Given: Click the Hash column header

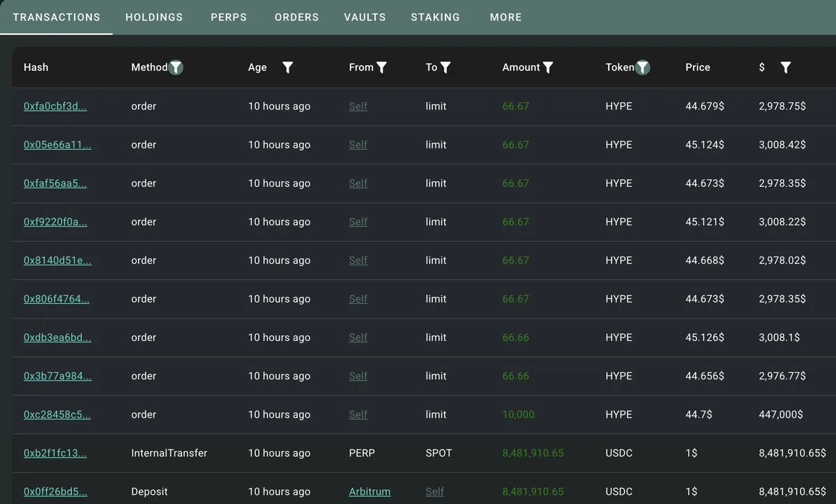Looking at the screenshot, I should [x=36, y=67].
